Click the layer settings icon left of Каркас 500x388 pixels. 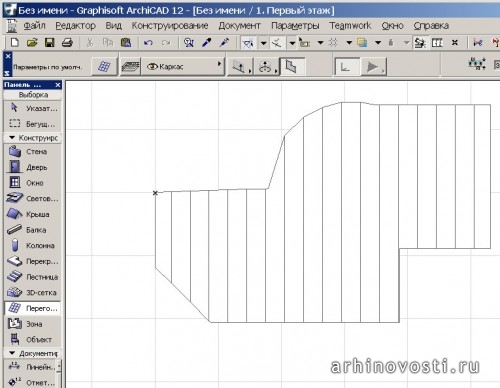[130, 67]
